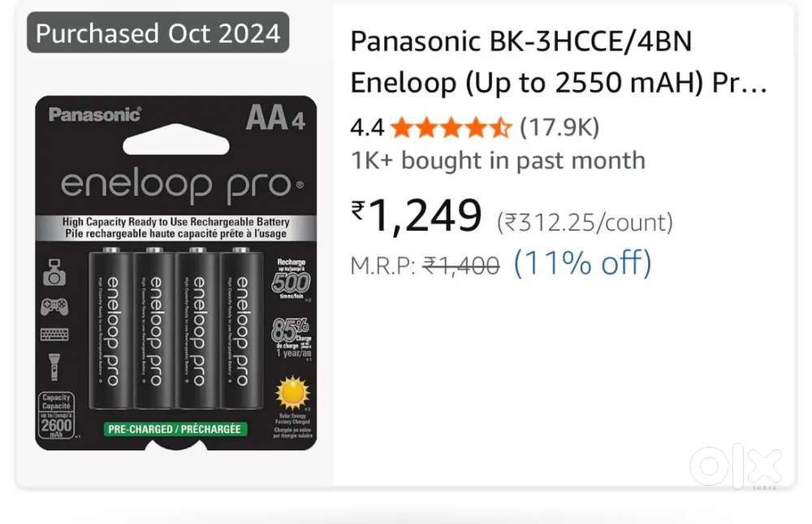The height and width of the screenshot is (524, 812).
Task: Click the keyboard icon on the packaging
Action: tap(54, 334)
